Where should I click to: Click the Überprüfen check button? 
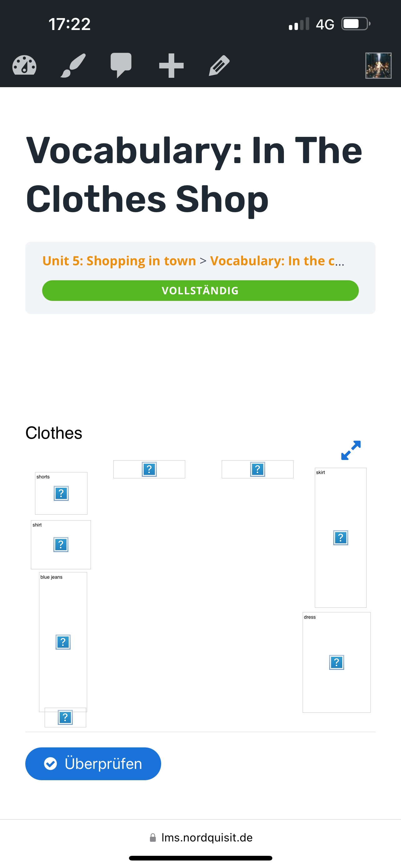pos(93,764)
